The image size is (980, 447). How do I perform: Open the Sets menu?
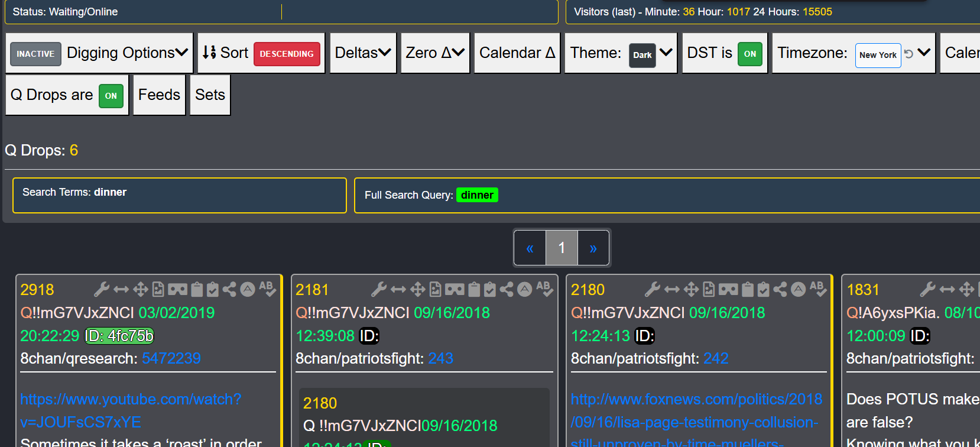[210, 95]
